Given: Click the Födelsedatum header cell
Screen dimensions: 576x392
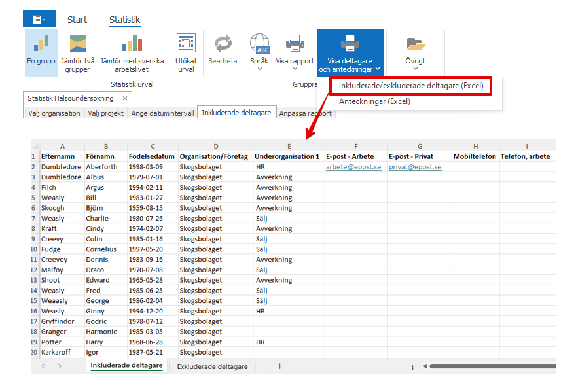Looking at the screenshot, I should pyautogui.click(x=153, y=156).
